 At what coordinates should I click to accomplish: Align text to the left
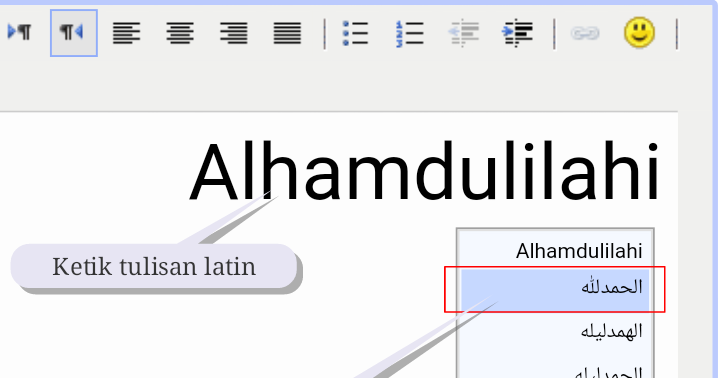tap(126, 33)
